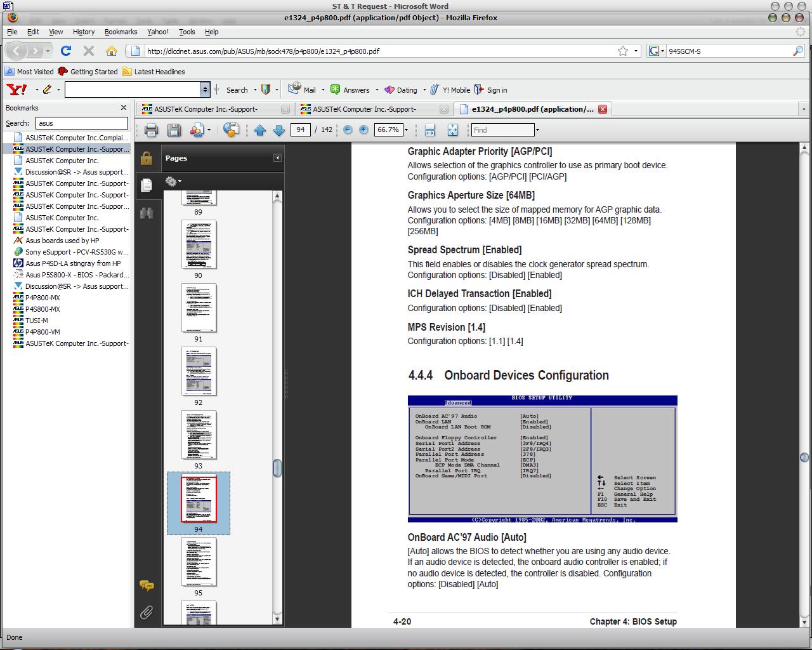Select page 92 thumbnail
This screenshot has height=650, width=812.
coord(199,371)
